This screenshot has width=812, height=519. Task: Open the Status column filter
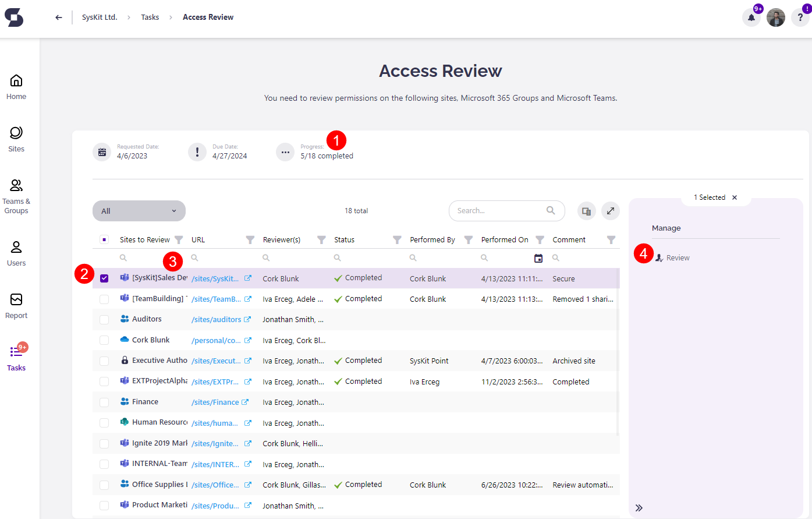pos(396,239)
